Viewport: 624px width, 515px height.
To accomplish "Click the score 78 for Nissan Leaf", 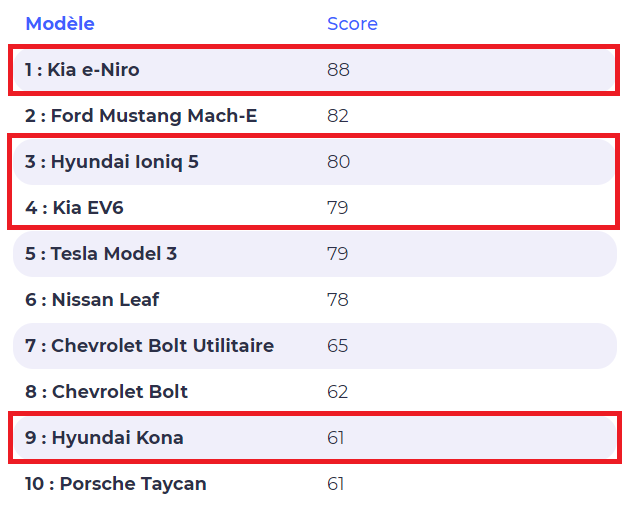I will (337, 300).
